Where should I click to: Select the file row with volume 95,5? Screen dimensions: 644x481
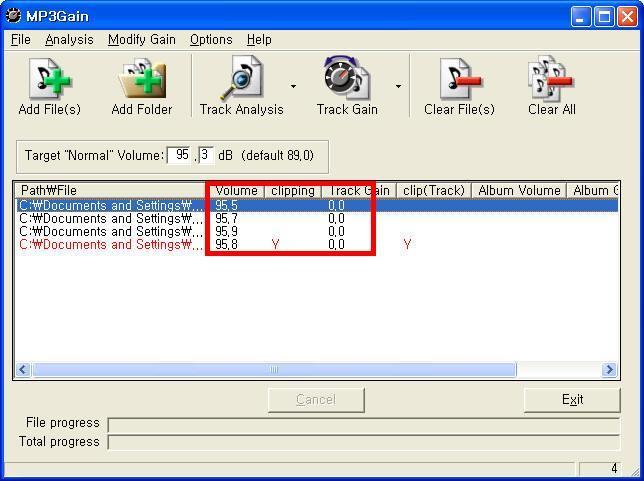click(317, 205)
